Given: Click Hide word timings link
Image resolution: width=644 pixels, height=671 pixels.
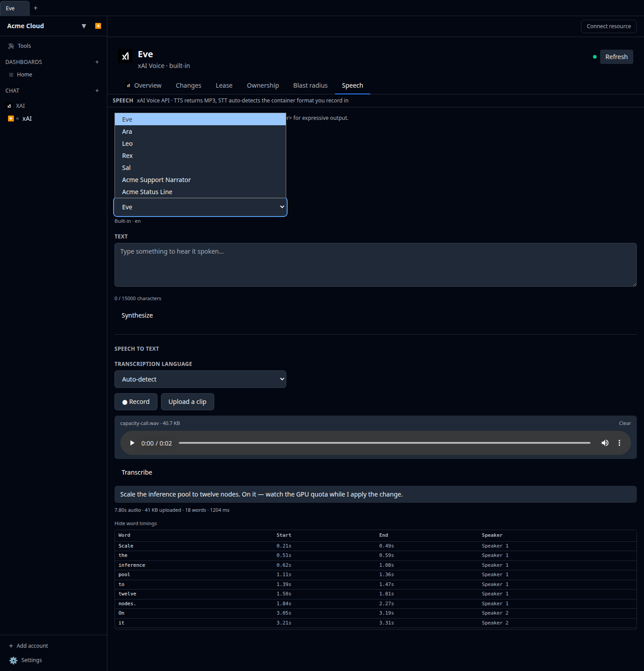Looking at the screenshot, I should click(x=136, y=523).
